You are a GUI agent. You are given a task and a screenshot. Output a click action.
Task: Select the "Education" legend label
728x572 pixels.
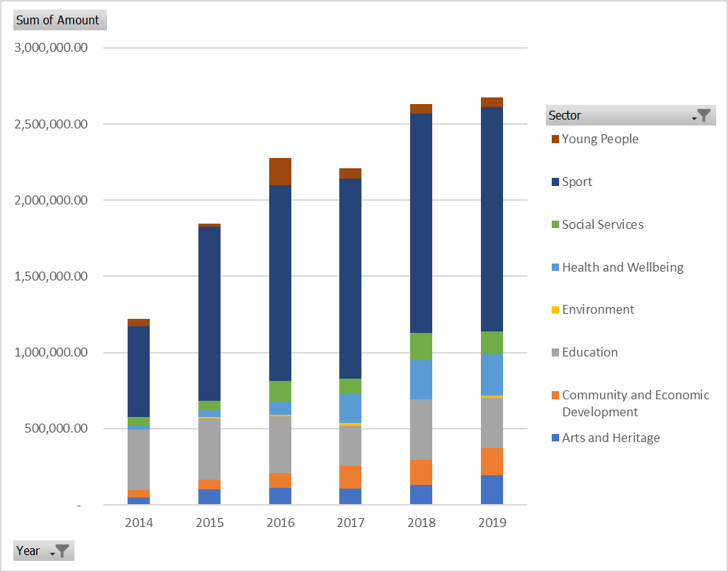point(589,352)
